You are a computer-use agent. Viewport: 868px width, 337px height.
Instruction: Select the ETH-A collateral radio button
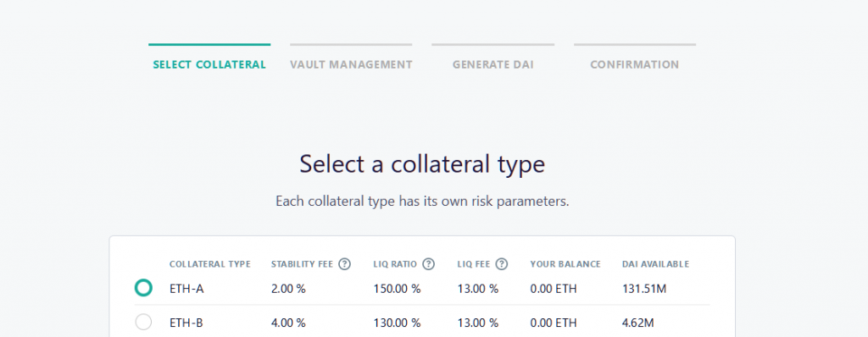click(x=143, y=288)
